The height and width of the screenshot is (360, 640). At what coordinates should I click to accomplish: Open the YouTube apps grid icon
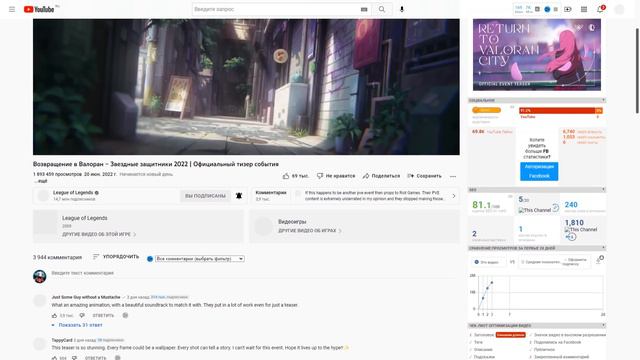click(x=584, y=9)
